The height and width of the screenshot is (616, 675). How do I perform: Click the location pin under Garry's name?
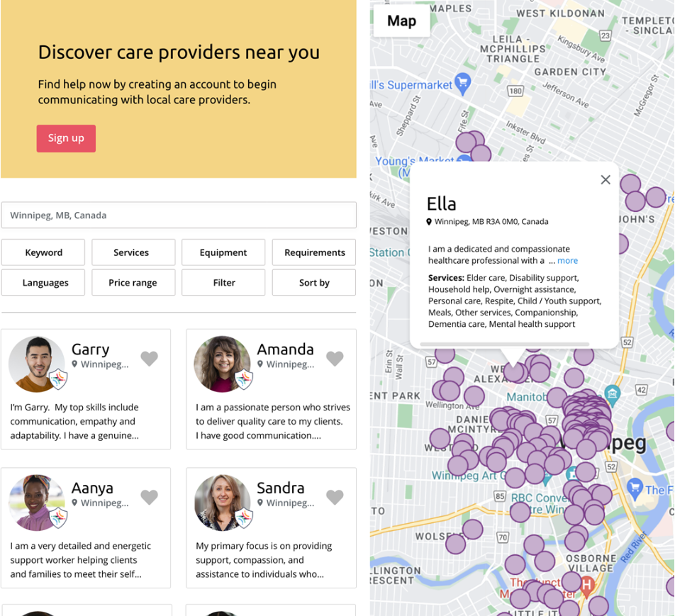click(x=74, y=364)
